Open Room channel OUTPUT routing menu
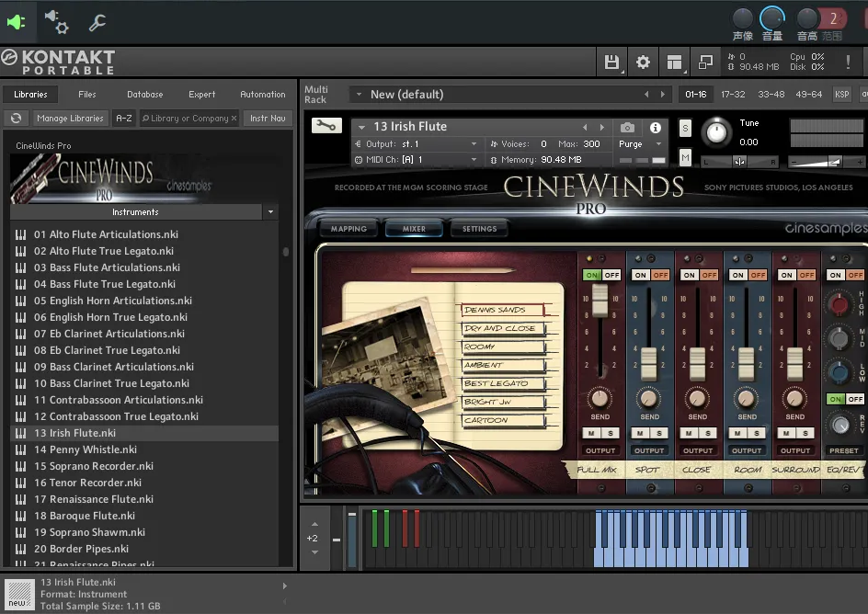Viewport: 868px width, 614px height. pos(747,450)
